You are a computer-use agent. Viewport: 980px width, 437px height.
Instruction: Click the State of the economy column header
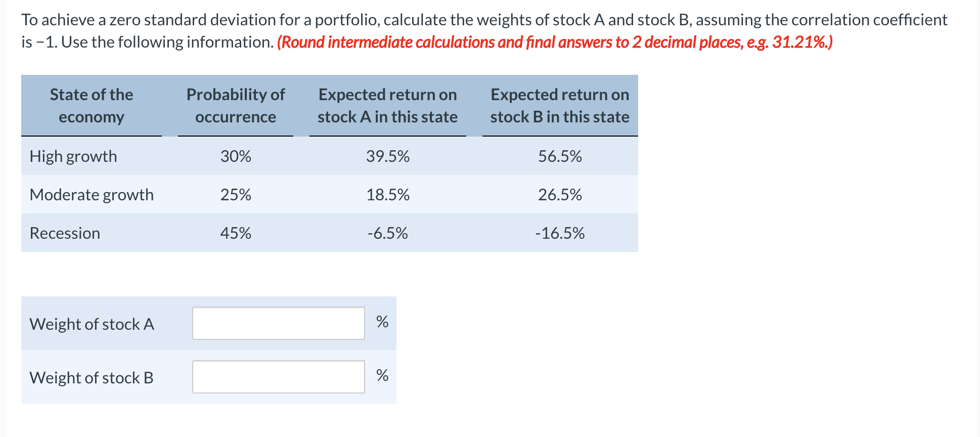(91, 105)
